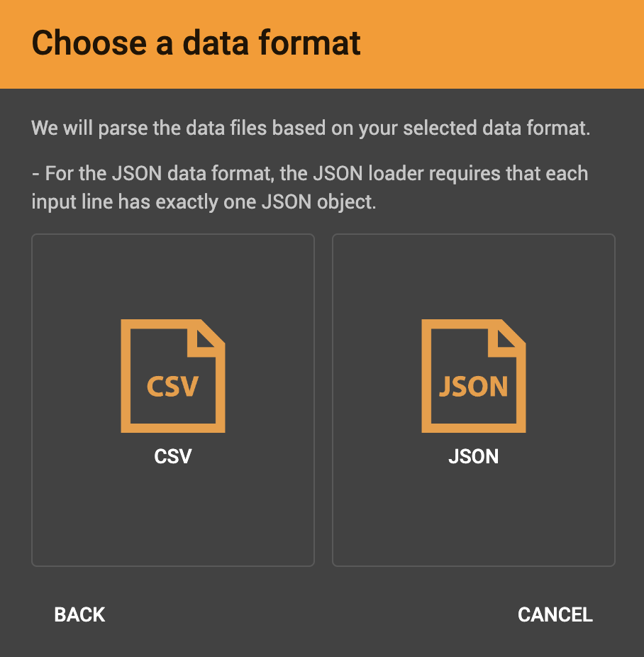Choose the CSV format card
Screen dimensions: 644x657
coord(173,399)
